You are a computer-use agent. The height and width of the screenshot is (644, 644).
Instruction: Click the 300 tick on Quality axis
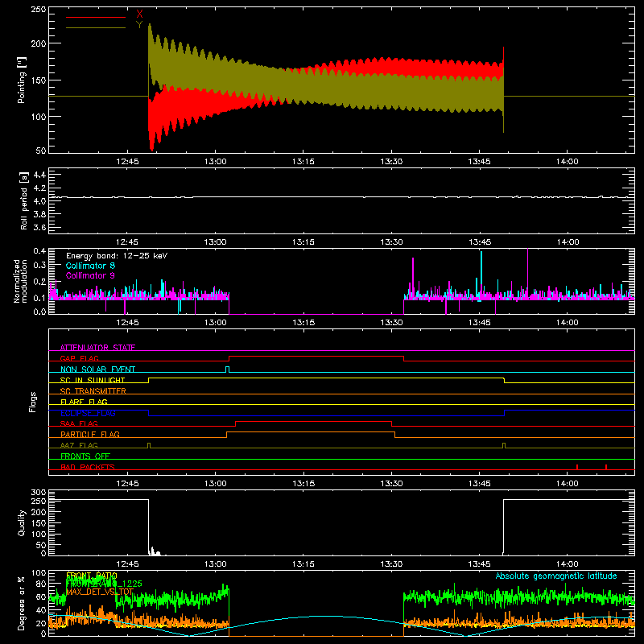pyautogui.click(x=39, y=493)
